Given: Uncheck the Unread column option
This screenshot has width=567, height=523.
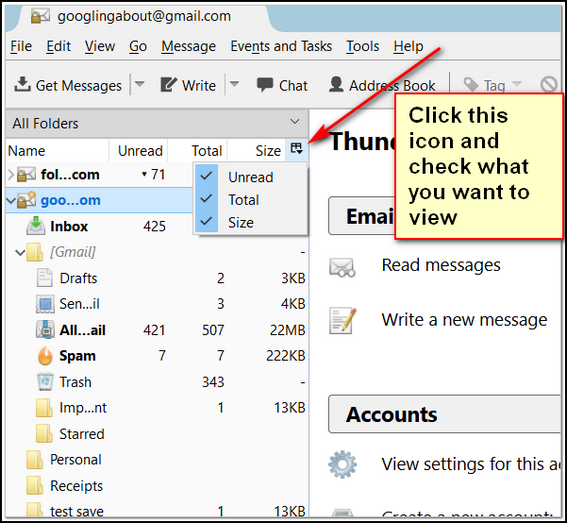Looking at the screenshot, I should coord(250,177).
